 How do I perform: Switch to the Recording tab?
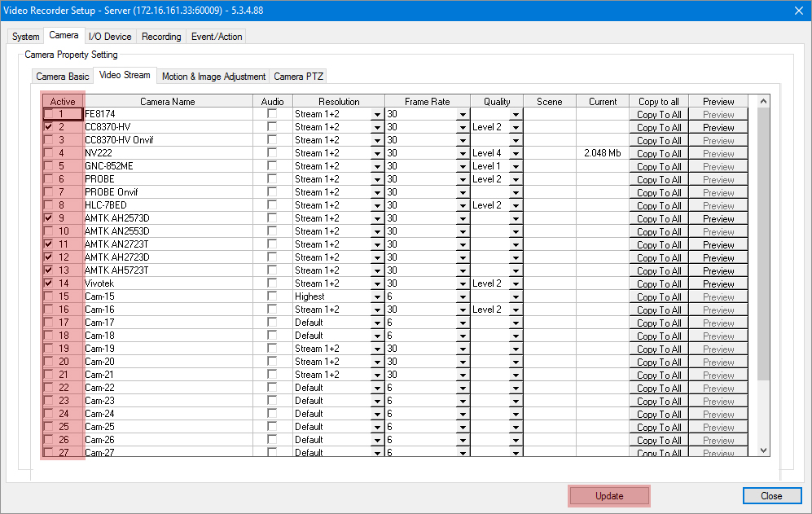tap(161, 37)
